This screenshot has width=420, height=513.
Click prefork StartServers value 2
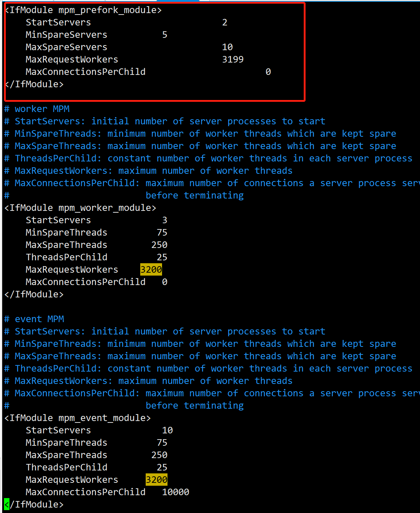point(225,23)
